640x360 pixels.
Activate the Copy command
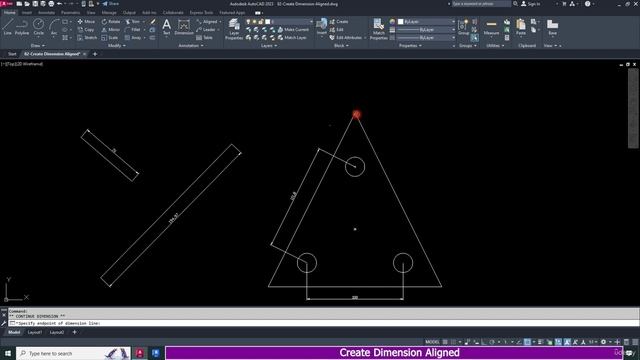(x=86, y=29)
